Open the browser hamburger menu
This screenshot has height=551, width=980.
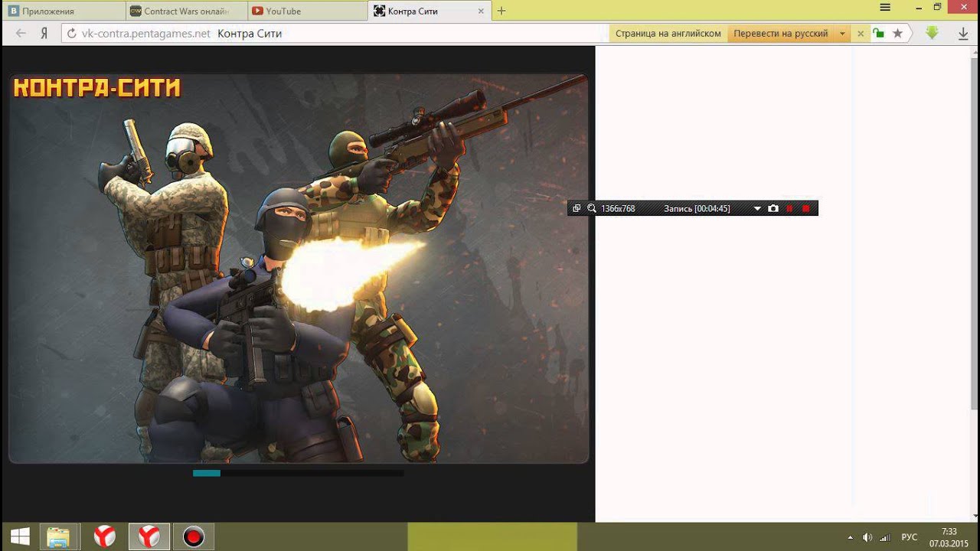click(x=885, y=8)
